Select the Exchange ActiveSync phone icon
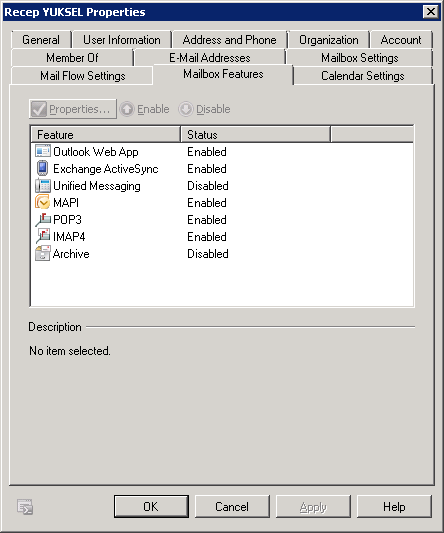Image resolution: width=444 pixels, height=533 pixels. (42, 168)
